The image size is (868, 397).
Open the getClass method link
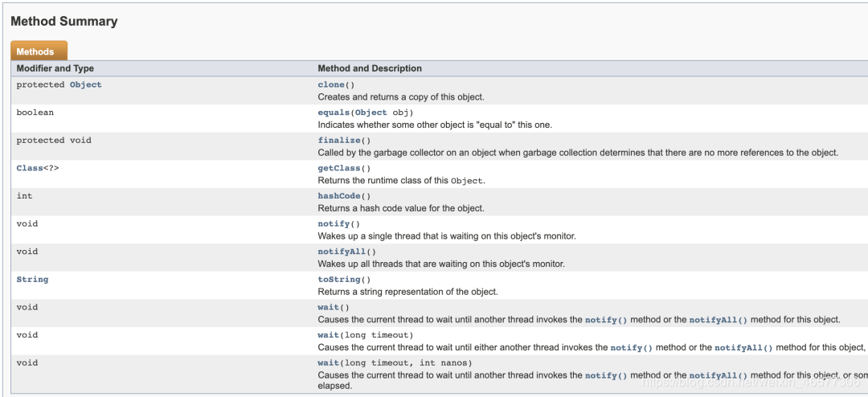click(x=339, y=168)
